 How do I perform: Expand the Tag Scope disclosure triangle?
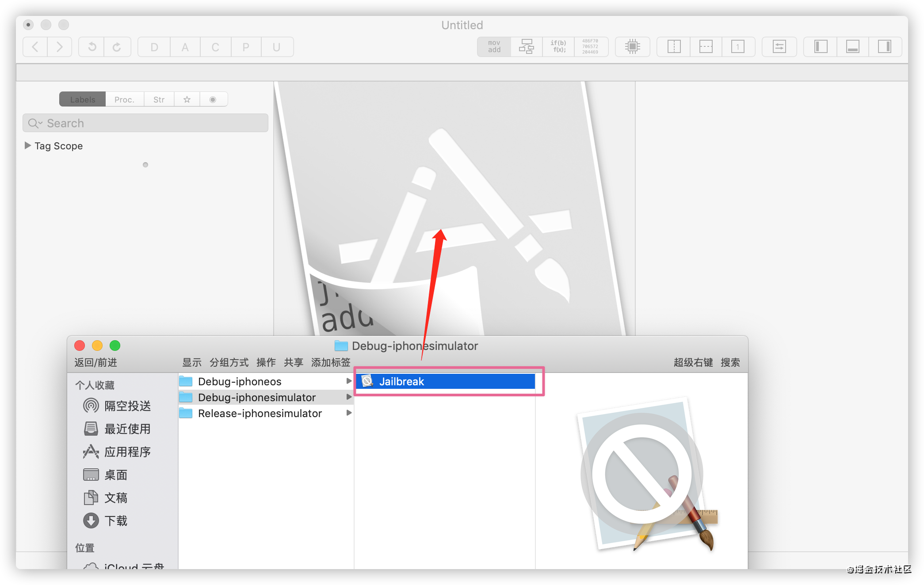[x=28, y=145]
